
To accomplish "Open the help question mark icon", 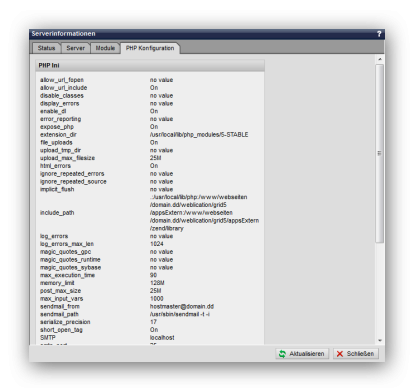I will [379, 34].
